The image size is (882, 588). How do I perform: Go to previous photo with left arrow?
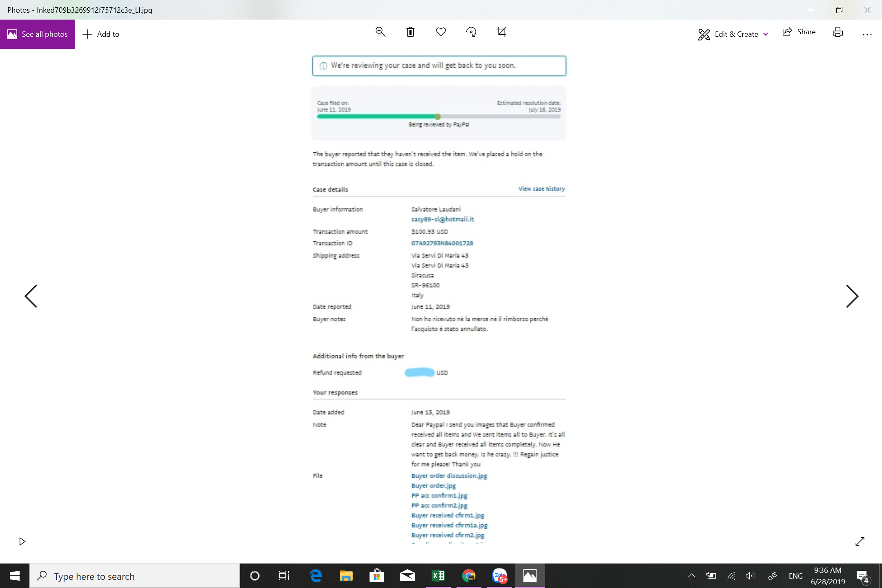31,296
